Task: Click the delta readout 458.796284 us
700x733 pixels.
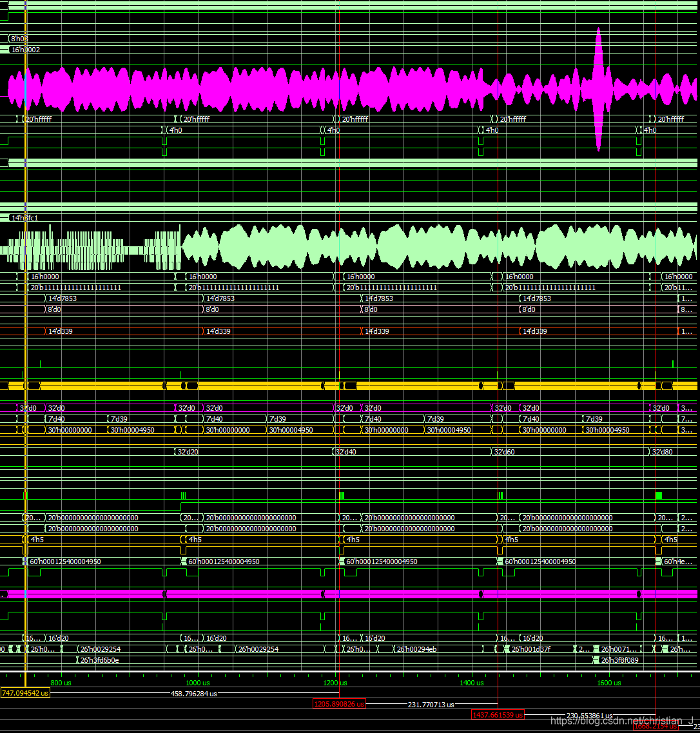Action: pyautogui.click(x=194, y=694)
